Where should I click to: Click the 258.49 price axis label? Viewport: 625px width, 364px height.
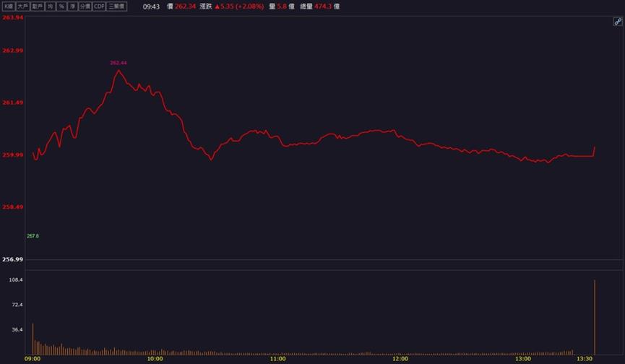[13, 207]
